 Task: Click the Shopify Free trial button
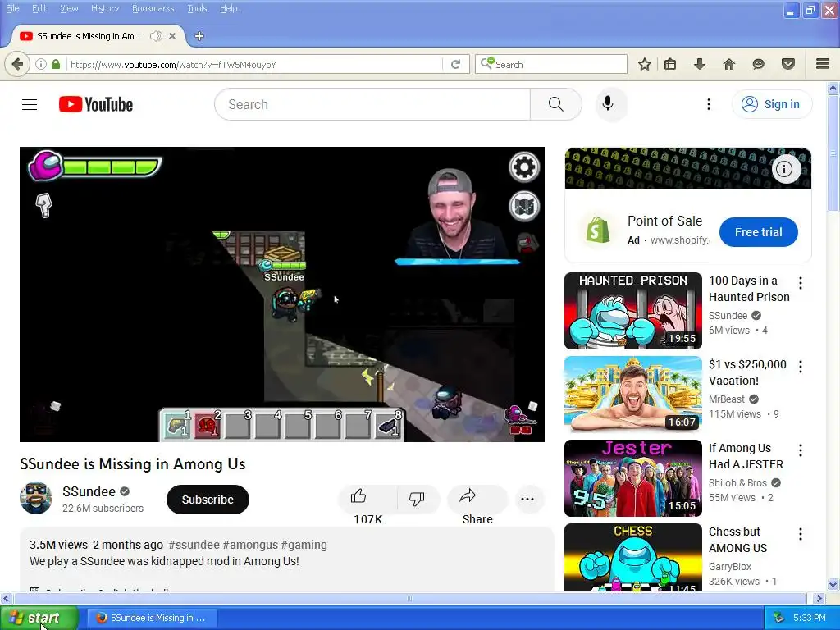point(758,232)
